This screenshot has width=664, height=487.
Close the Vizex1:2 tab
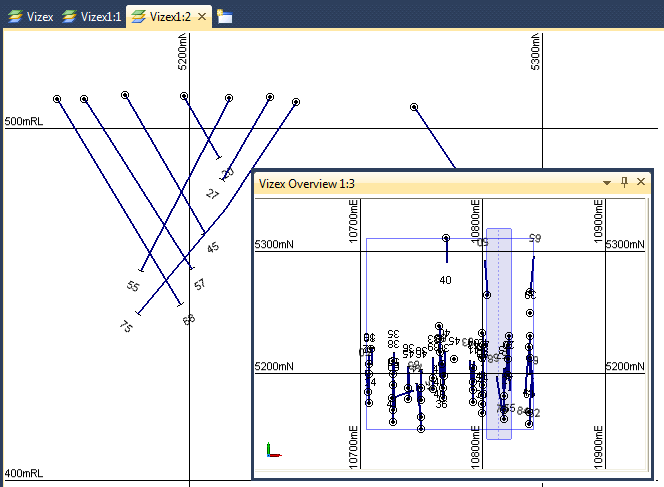202,17
